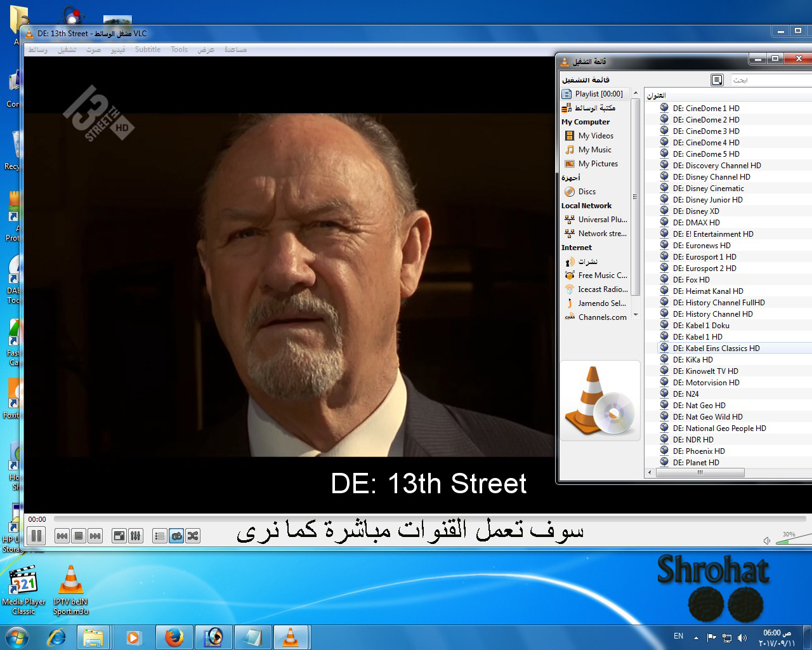Open Firefox from the taskbar
The height and width of the screenshot is (650, 812).
(174, 637)
